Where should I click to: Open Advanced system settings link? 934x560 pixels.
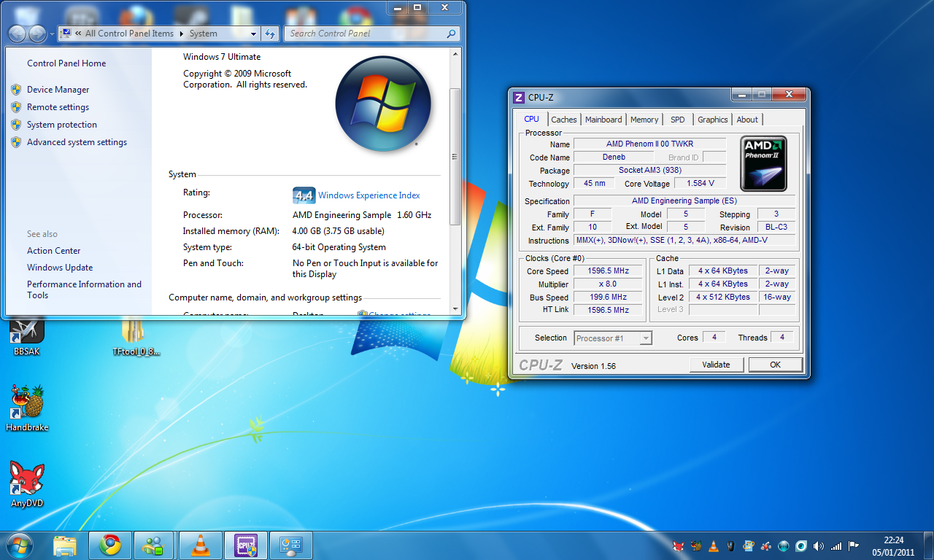77,142
